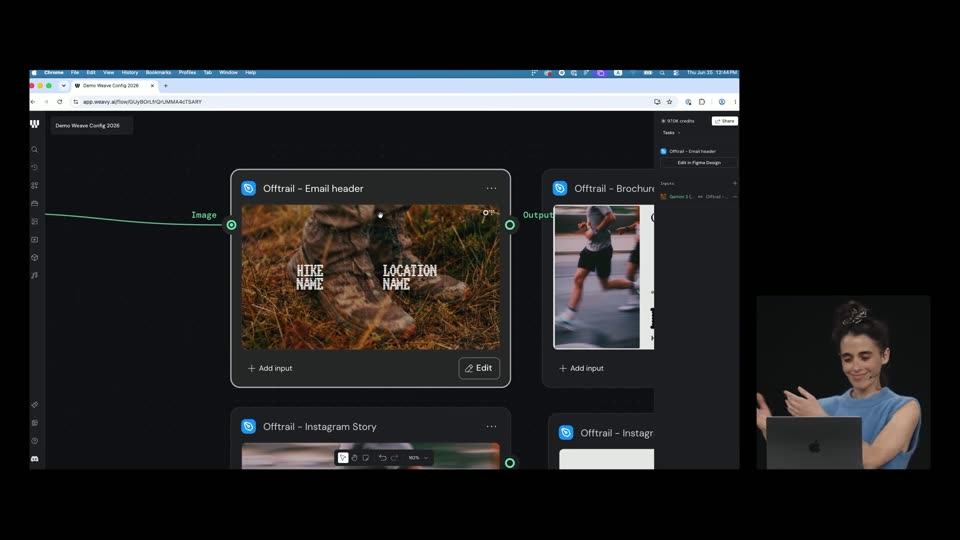Open the video tools icon in sidebar
This screenshot has width=960, height=540.
pos(35,239)
